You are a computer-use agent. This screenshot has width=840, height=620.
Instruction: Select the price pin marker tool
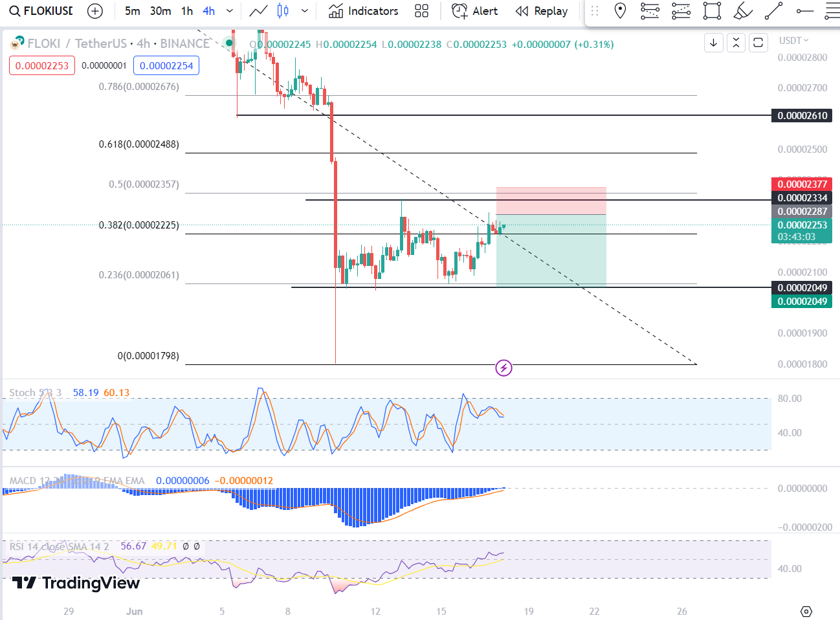coord(620,11)
